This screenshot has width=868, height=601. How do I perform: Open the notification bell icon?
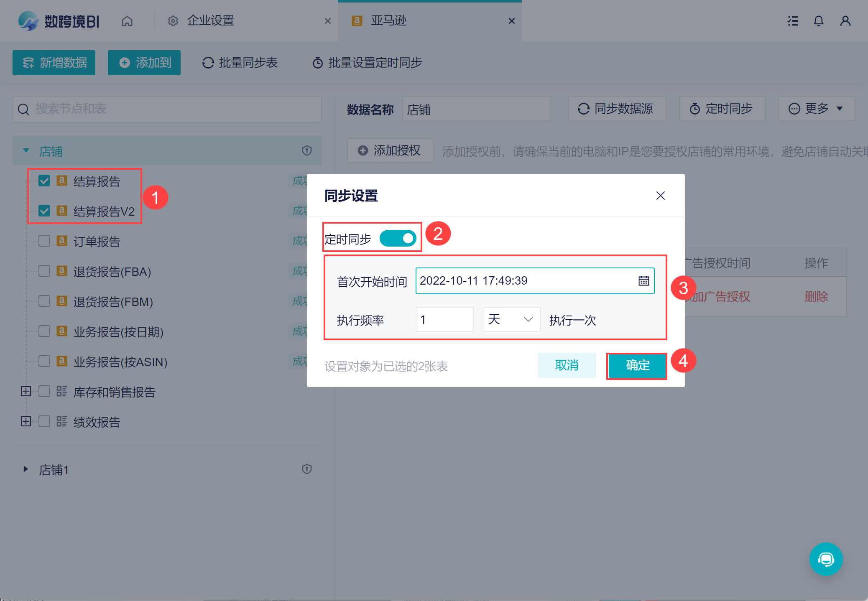point(818,21)
